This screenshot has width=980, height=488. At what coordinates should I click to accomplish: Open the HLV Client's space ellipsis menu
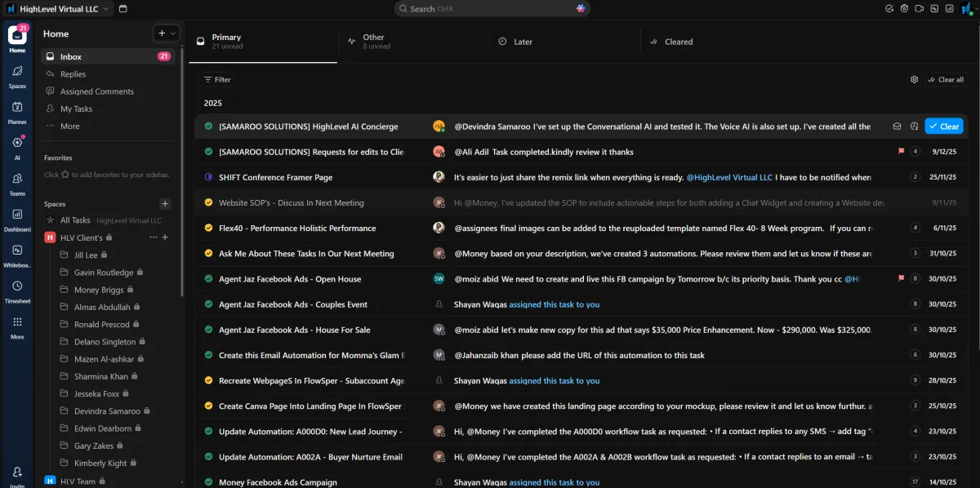coord(154,237)
